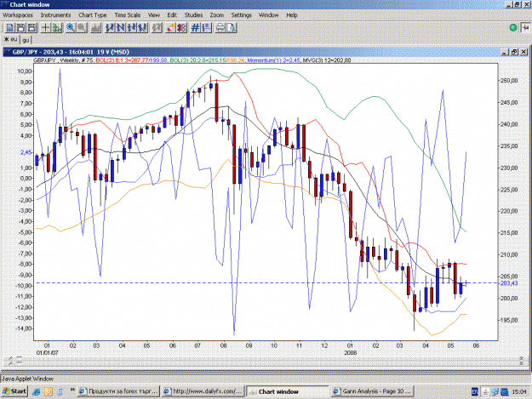Click the 01/01/07 date axis label
Image resolution: width=532 pixels, height=399 pixels.
[x=47, y=352]
